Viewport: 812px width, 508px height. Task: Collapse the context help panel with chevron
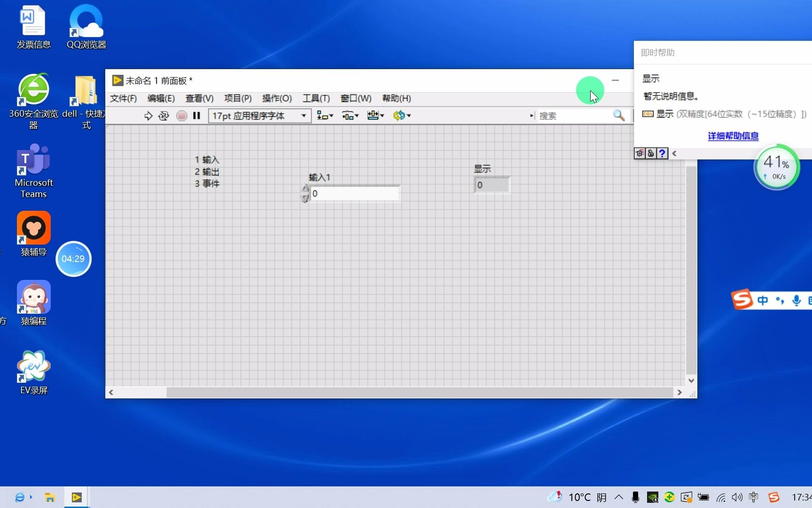coord(674,153)
